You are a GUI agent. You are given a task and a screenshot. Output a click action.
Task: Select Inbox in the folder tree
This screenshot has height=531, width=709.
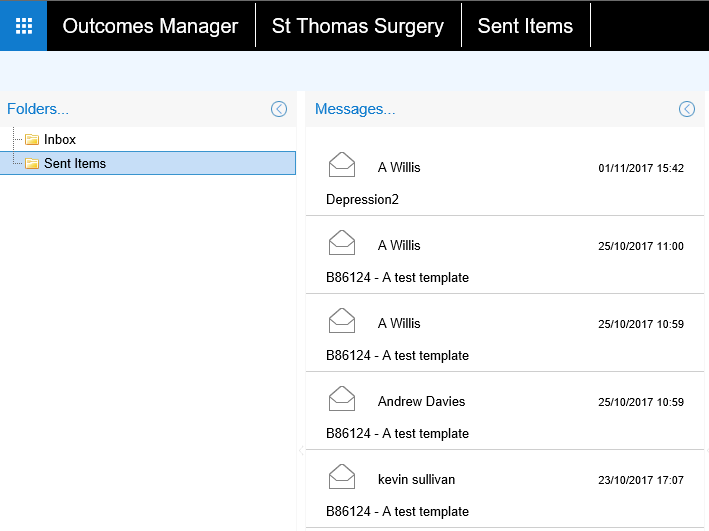(x=60, y=140)
